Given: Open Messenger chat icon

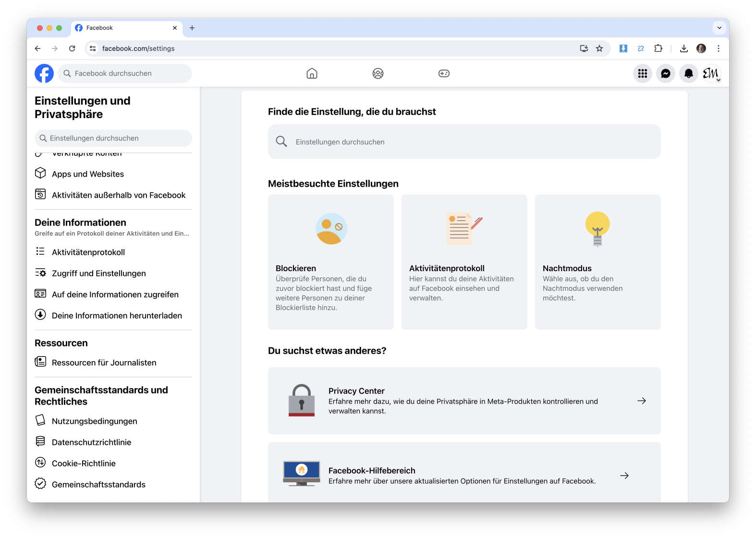Looking at the screenshot, I should [x=665, y=73].
